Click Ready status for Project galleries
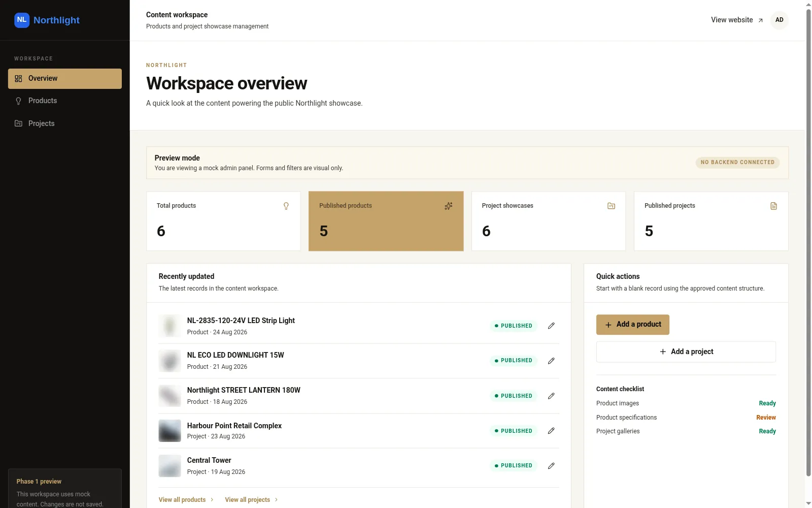Screen dimensions: 812x508 click(767, 431)
